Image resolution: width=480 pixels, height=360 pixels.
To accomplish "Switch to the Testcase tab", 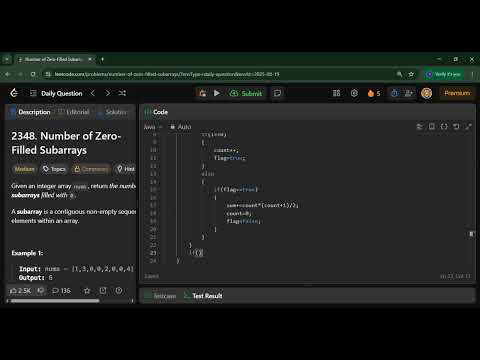I will pos(161,296).
